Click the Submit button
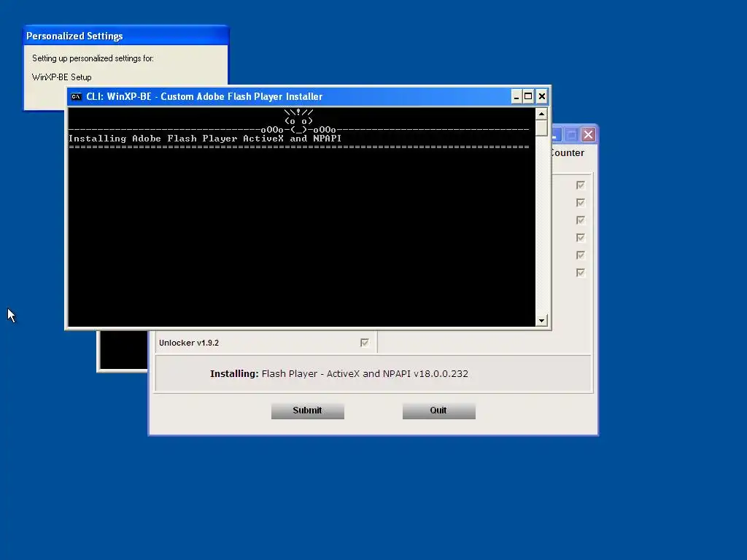Screen dimensions: 747x560 [308, 411]
